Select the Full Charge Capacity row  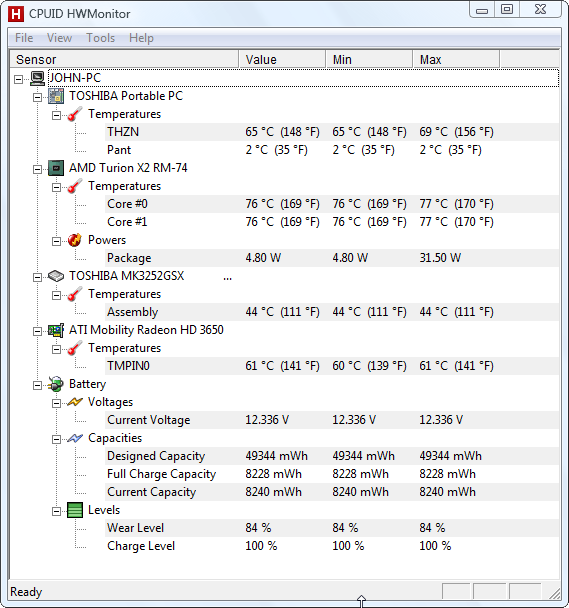coord(332,474)
